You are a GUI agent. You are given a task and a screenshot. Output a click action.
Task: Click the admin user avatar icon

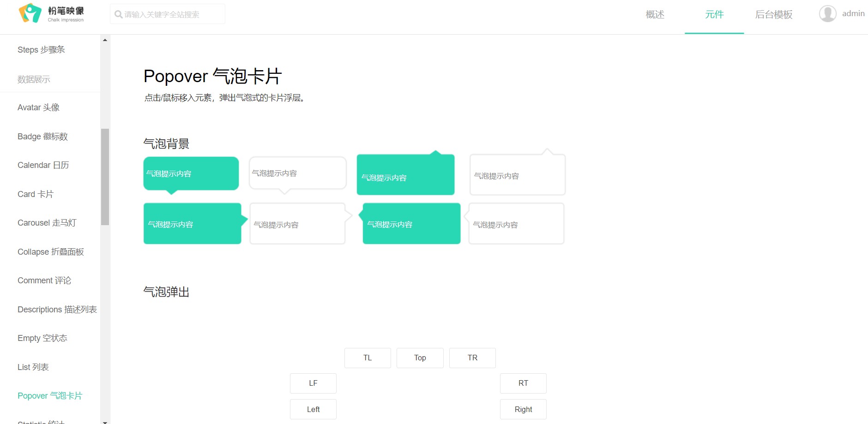click(x=827, y=14)
